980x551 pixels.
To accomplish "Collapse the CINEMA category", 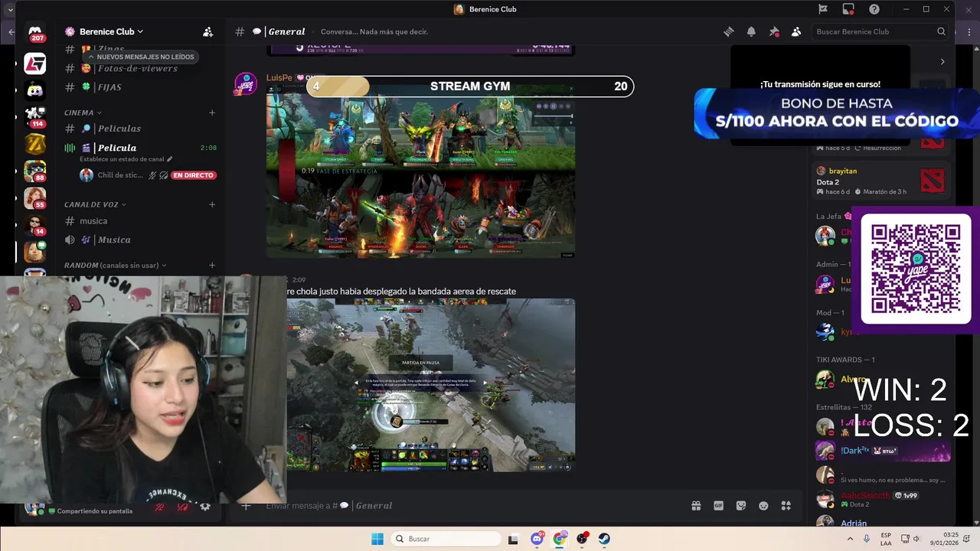I will click(x=83, y=112).
